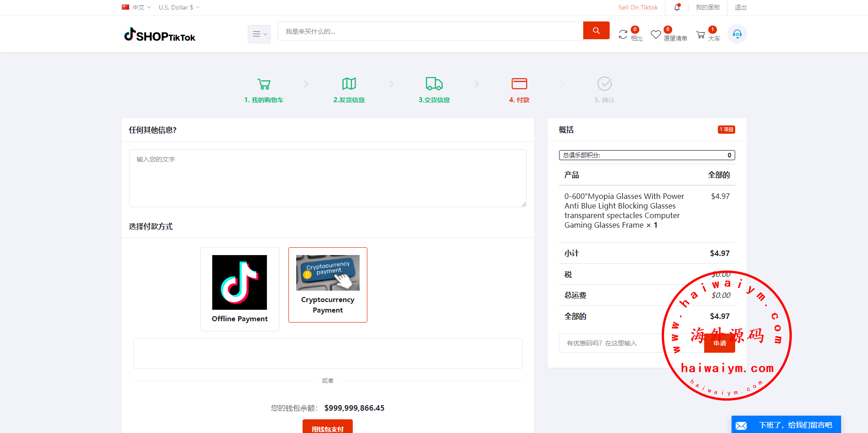868x433 pixels.
Task: Expand the language selector dropdown
Action: point(136,7)
